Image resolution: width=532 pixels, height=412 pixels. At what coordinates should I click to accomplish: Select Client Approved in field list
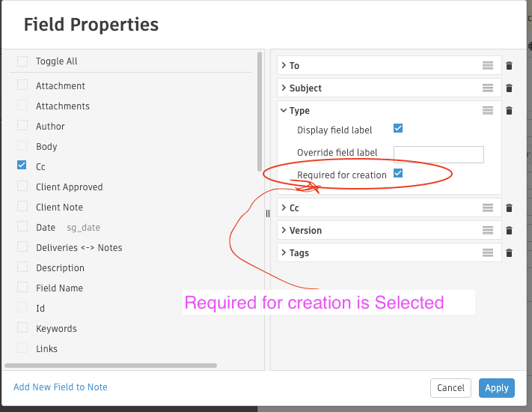22,187
